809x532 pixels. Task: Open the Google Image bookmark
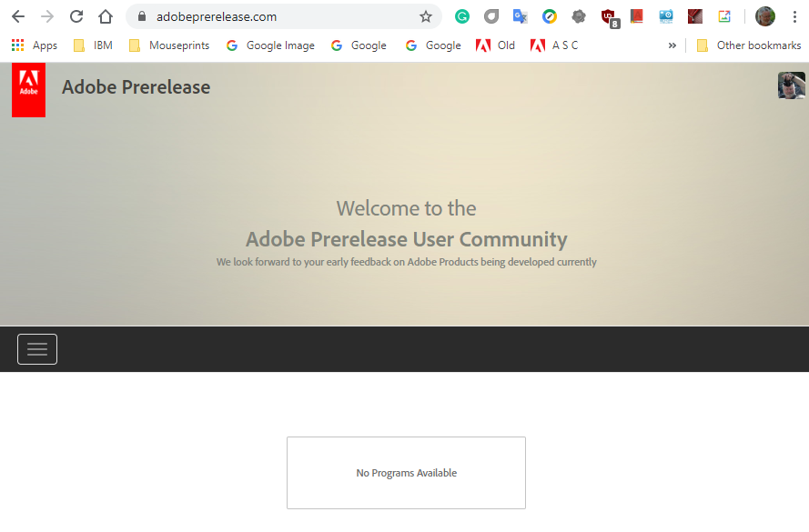coord(270,45)
